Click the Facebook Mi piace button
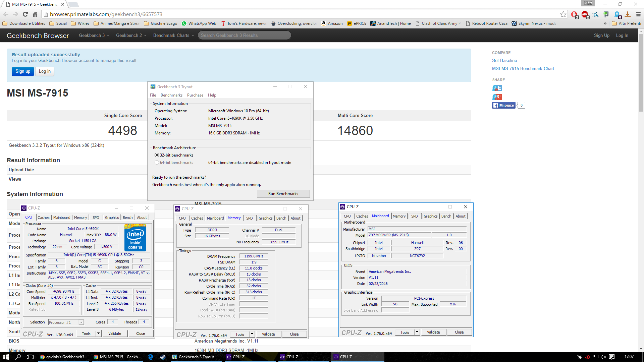644x362 pixels. (503, 105)
